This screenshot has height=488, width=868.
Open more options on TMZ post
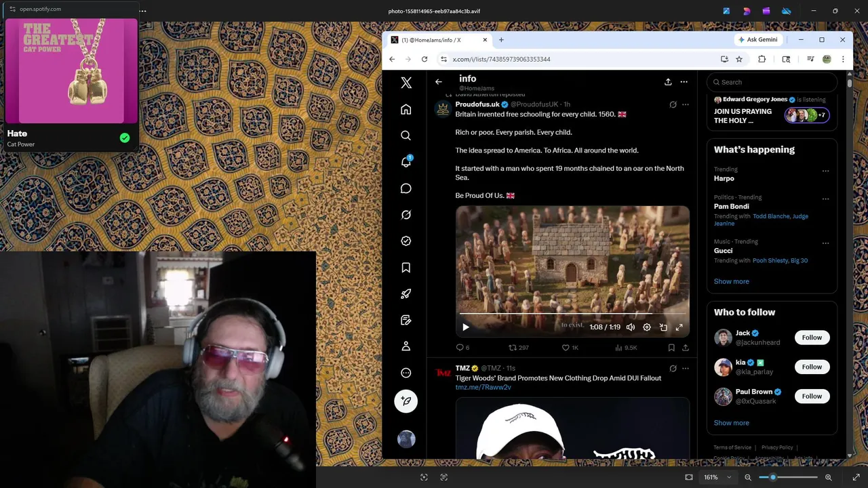pos(685,369)
